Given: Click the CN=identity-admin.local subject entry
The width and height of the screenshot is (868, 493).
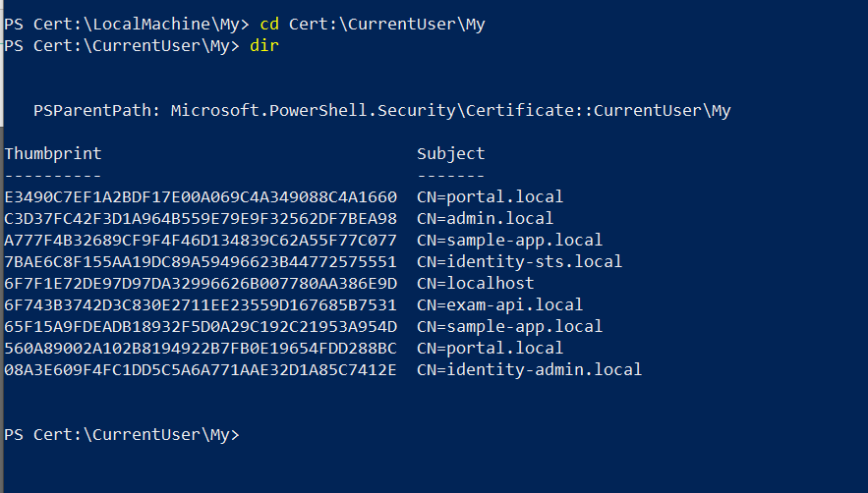Looking at the screenshot, I should pos(529,369).
